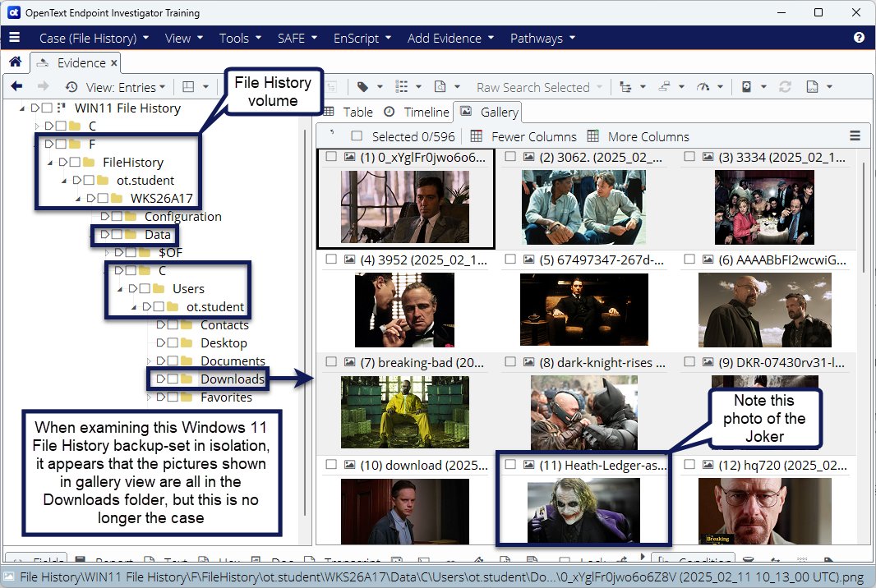Click the forward arrow navigation icon
Viewport: 876px width, 588px height.
(x=43, y=86)
